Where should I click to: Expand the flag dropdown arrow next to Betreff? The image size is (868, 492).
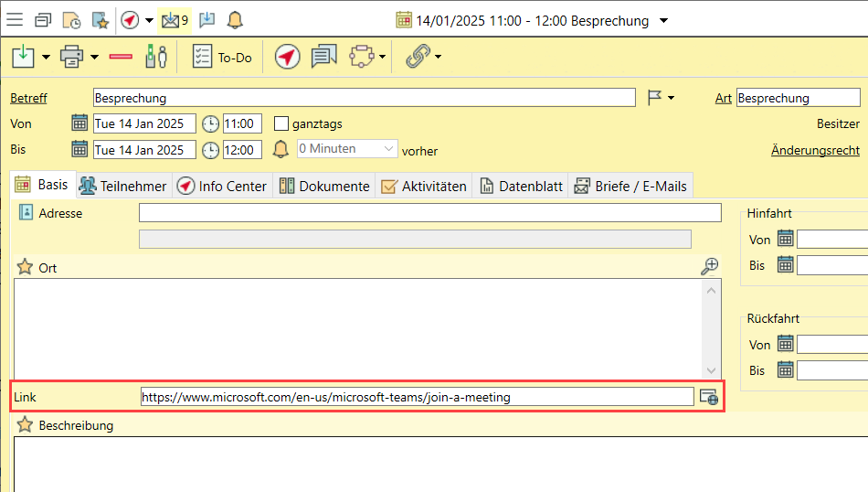click(x=672, y=98)
